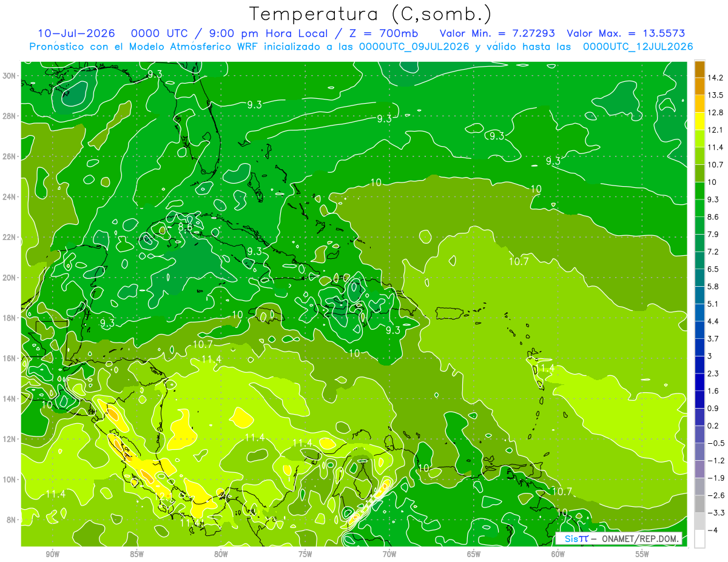
Task: Click "7.2" in the color legend
Action: [x=714, y=252]
